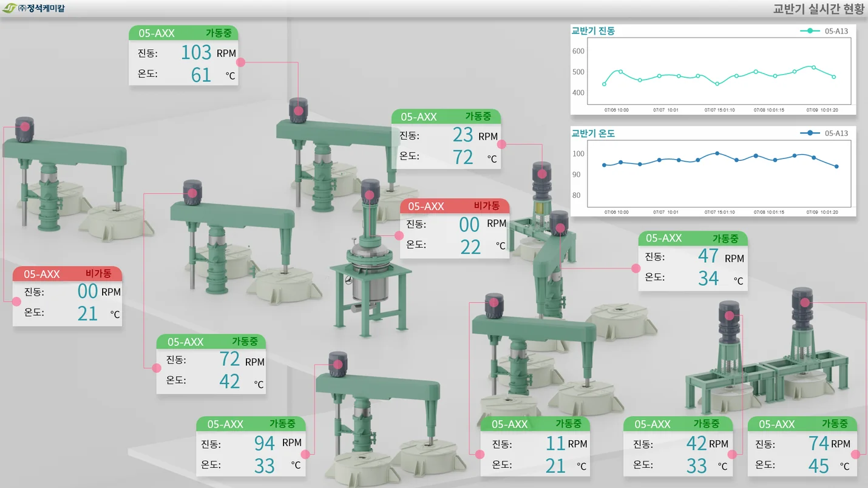Open the 42 RPM equipment card

678,446
